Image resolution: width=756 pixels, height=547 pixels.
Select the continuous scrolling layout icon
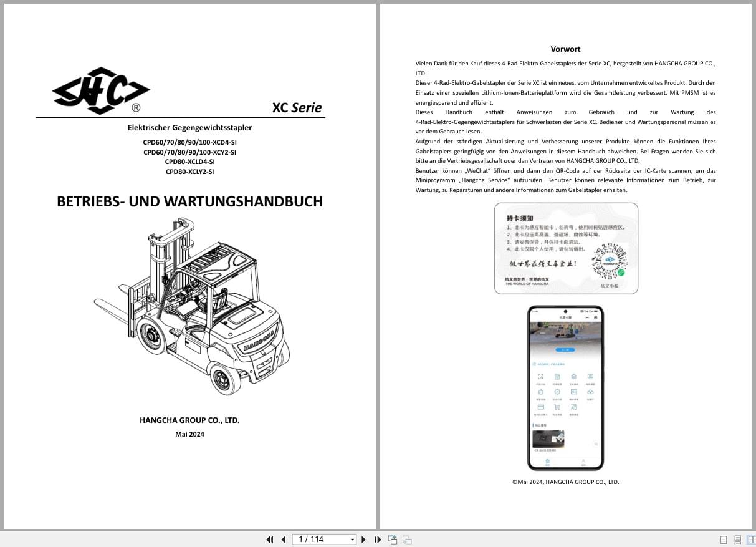(x=738, y=539)
